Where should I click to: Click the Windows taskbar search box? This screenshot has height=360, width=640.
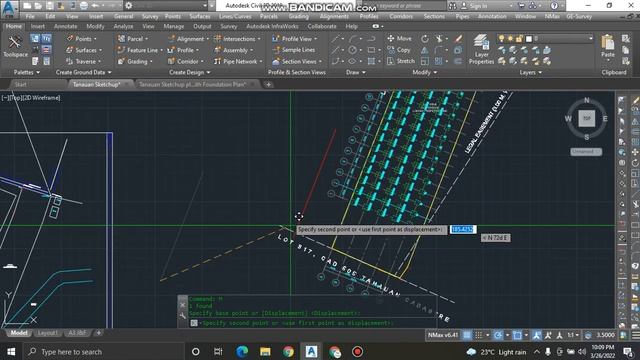[104, 352]
